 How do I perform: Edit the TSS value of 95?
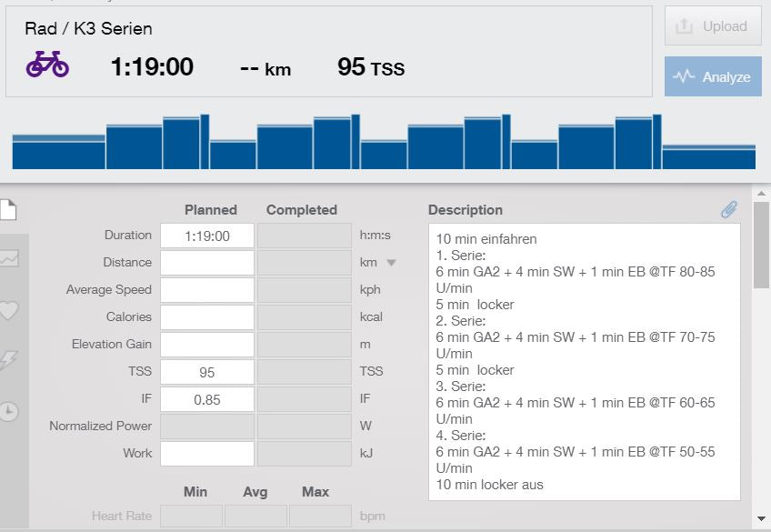[x=209, y=371]
